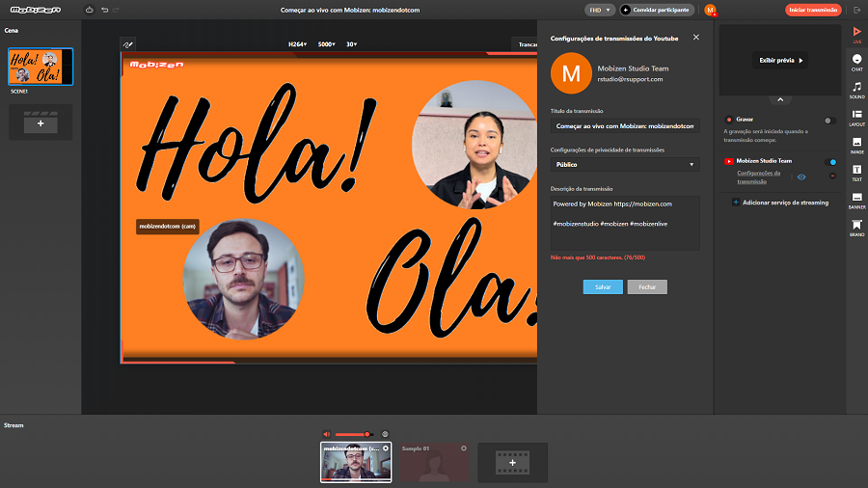Click the plus icon to add streaming service

pyautogui.click(x=736, y=202)
